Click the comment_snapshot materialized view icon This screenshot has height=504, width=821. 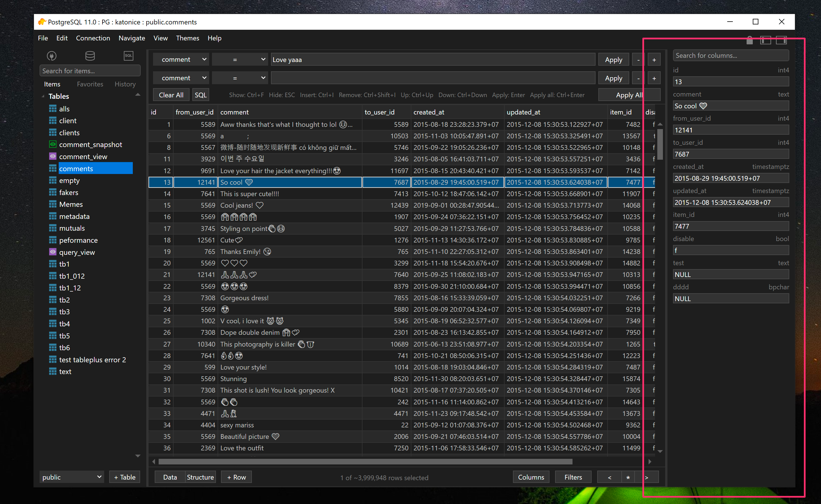click(53, 144)
